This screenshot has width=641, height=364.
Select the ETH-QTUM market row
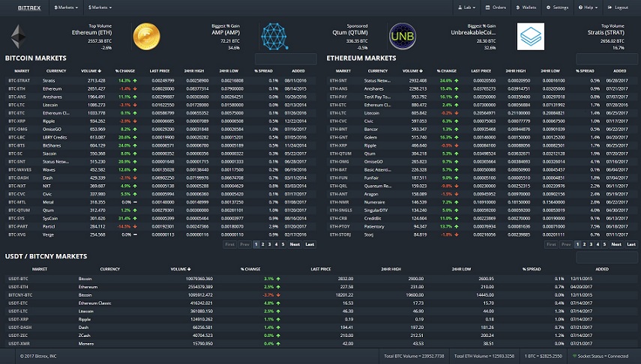click(x=482, y=154)
